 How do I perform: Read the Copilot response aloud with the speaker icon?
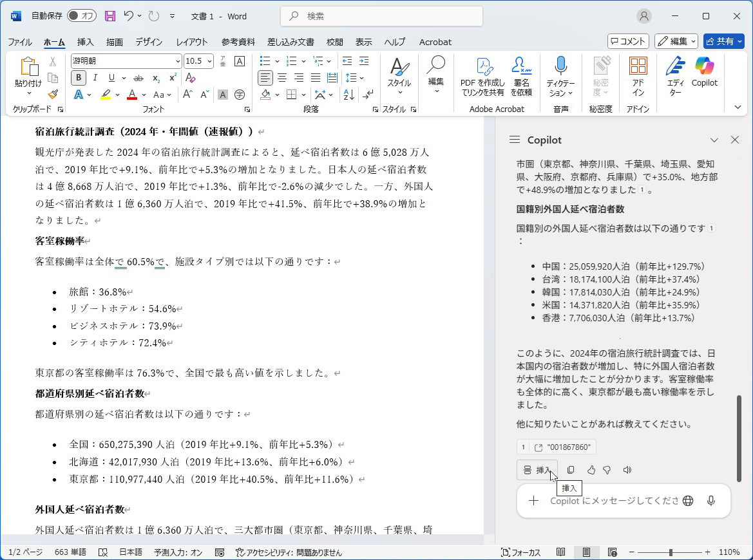click(627, 470)
